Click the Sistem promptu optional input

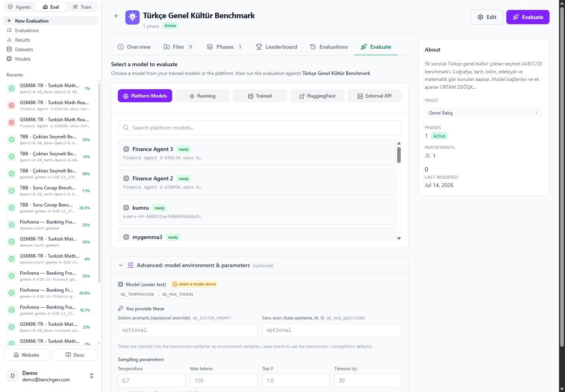click(x=188, y=330)
